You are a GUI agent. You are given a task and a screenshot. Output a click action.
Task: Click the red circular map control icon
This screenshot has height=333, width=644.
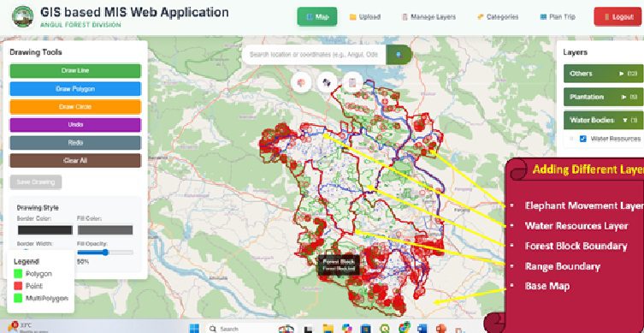click(x=301, y=83)
